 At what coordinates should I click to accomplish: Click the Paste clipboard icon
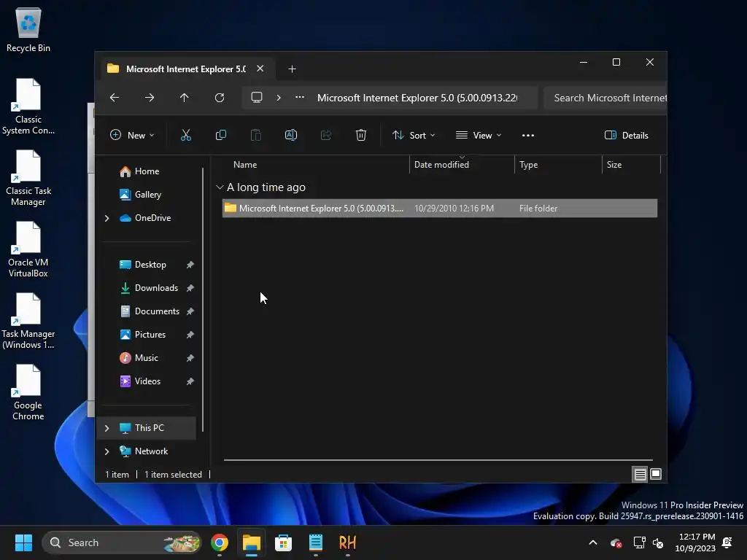click(x=256, y=135)
